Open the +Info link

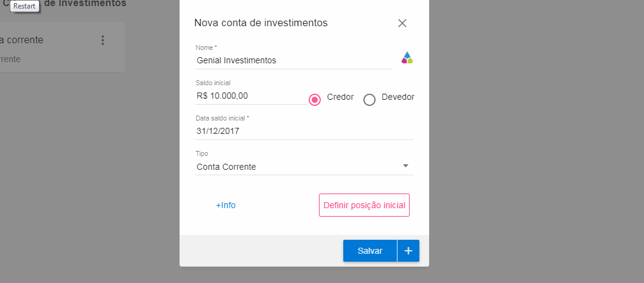[x=226, y=205]
